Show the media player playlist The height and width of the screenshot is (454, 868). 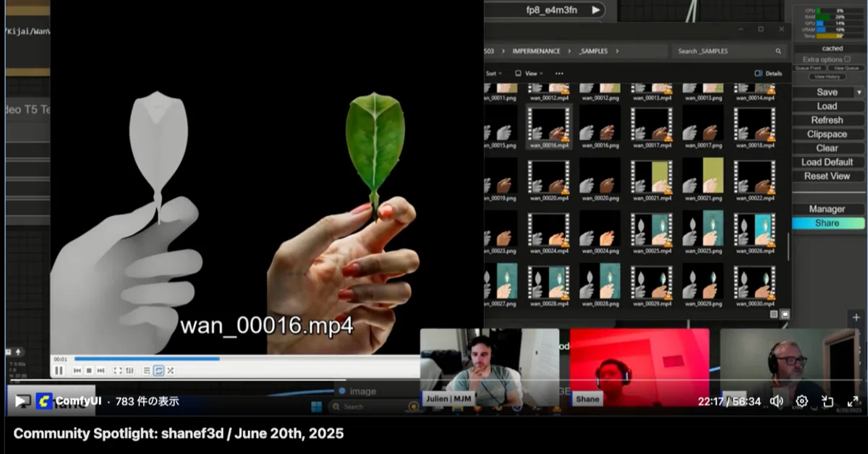pyautogui.click(x=147, y=370)
